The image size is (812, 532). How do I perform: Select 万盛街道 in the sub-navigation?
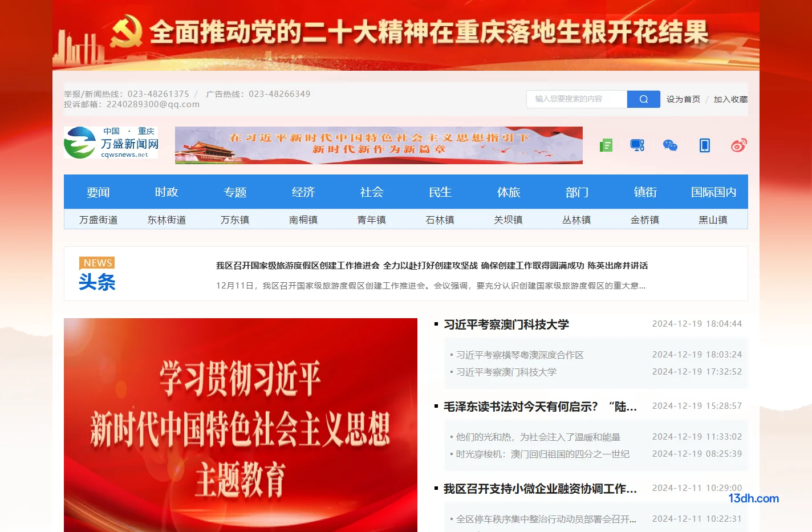pos(98,220)
